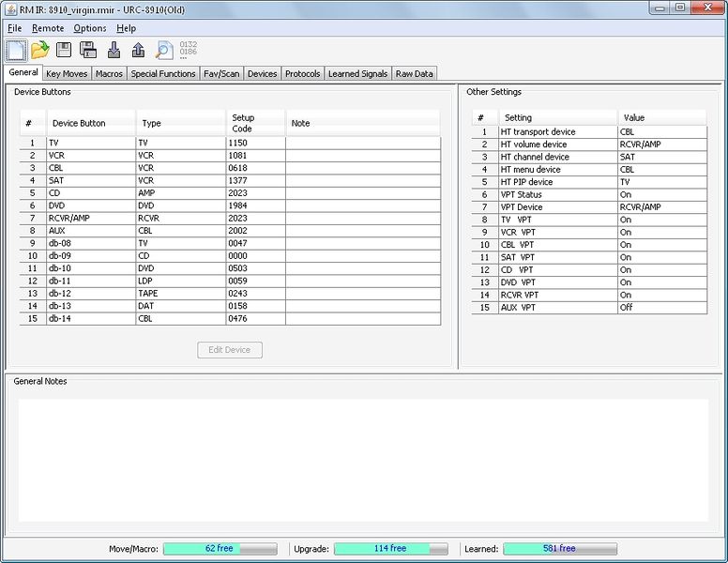Open value cell for HT channel device

(662, 157)
